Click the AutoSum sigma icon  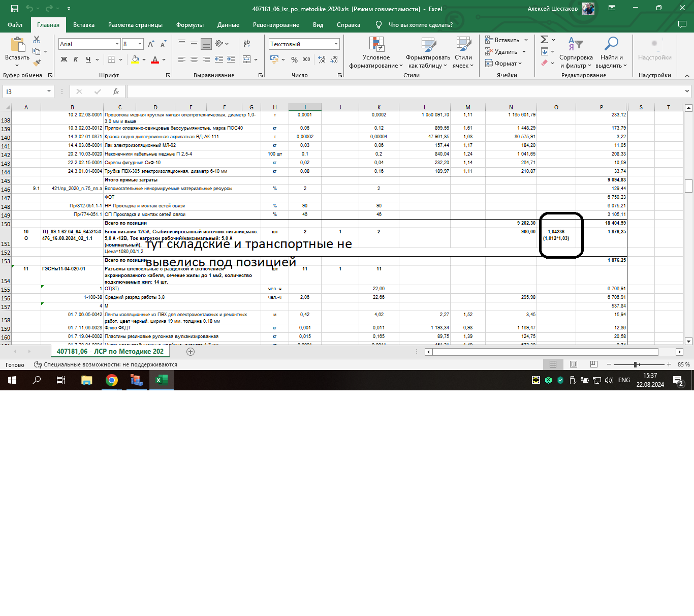pos(544,40)
